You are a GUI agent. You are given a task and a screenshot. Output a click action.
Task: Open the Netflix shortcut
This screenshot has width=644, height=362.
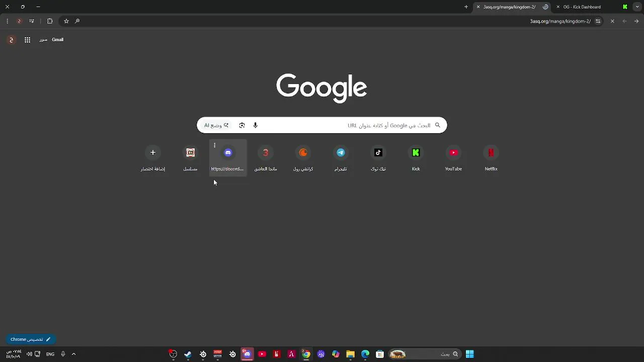point(491,158)
